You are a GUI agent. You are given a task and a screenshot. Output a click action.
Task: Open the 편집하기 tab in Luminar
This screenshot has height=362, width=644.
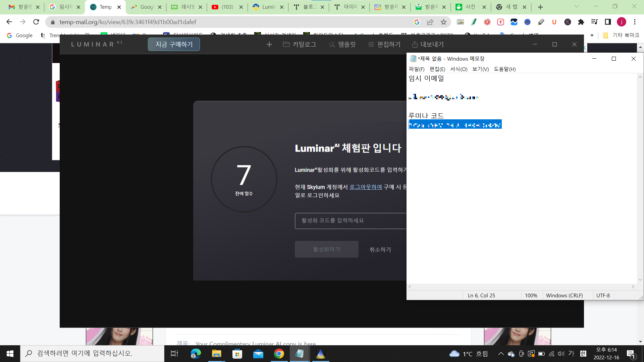(384, 45)
